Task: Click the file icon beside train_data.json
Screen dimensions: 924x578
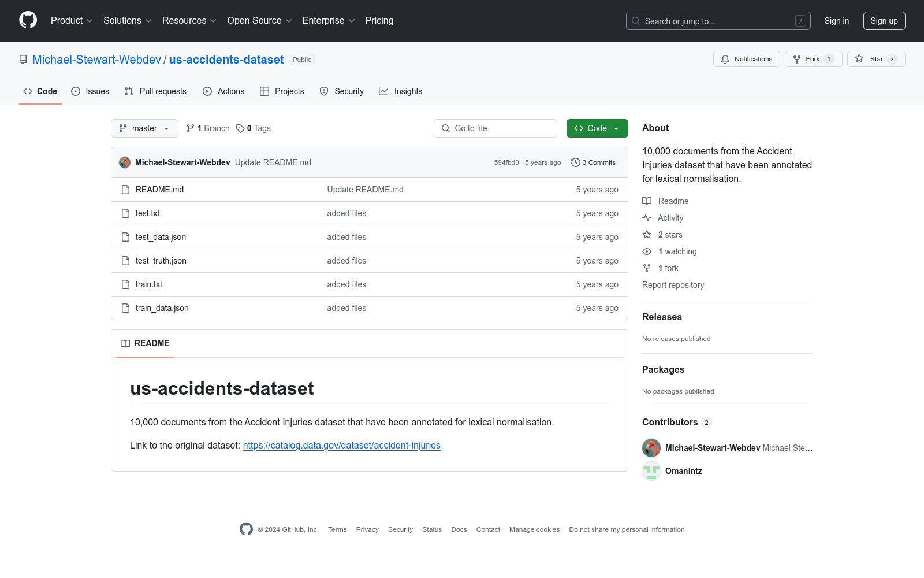Action: pos(125,308)
